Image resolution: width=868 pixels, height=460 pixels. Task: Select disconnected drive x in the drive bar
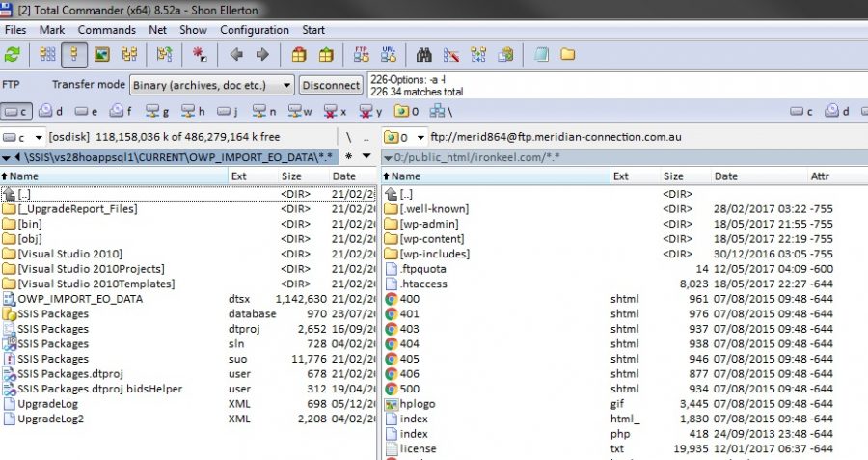[x=335, y=111]
